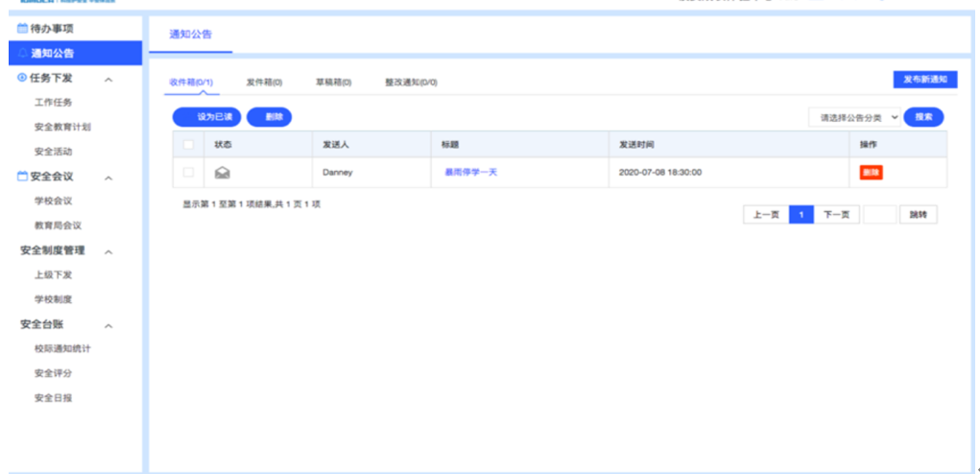Switch to the 发件箱(0) tab
980x474 pixels.
(x=264, y=83)
